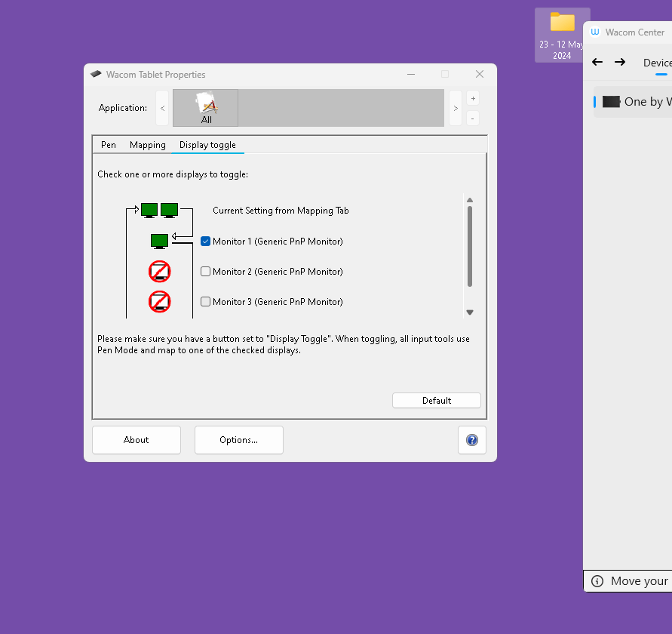
Task: Switch to the Pen tab
Action: (109, 145)
